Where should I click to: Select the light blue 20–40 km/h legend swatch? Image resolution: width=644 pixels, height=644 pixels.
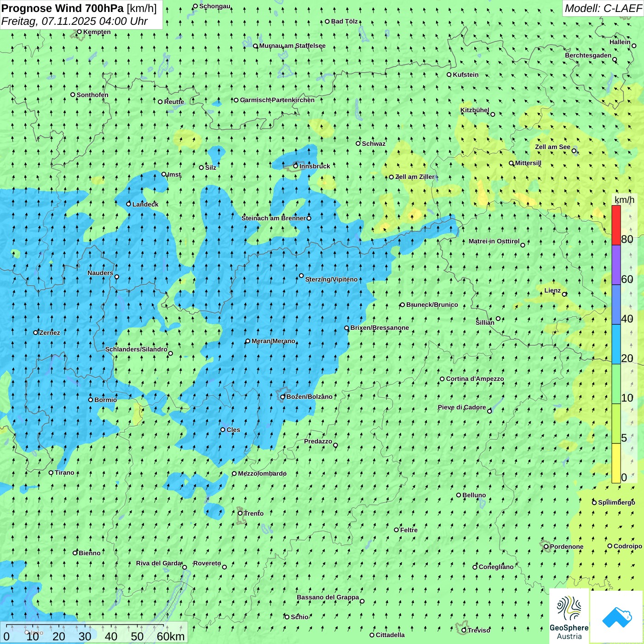point(616,345)
